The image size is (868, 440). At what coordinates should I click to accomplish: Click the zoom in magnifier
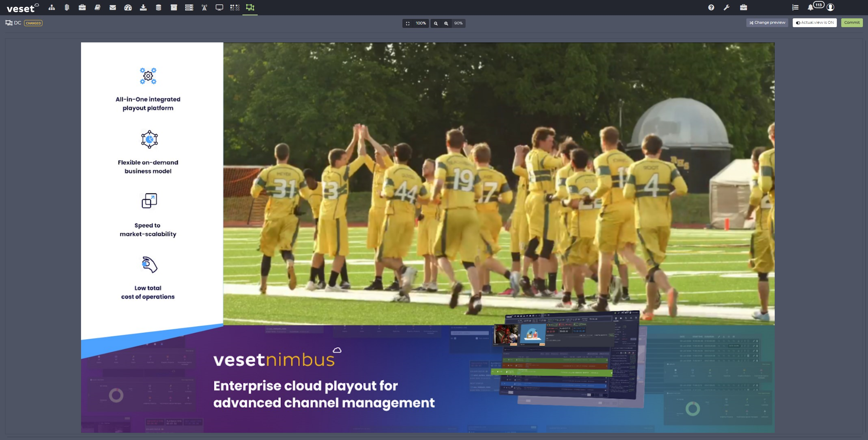446,23
